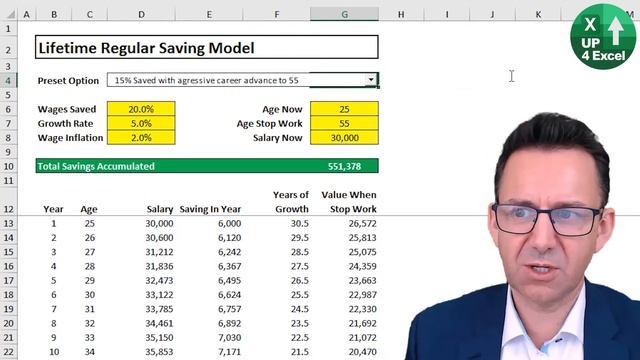Click value cell 20,470
Image resolution: width=640 pixels, height=360 pixels.
coord(362,352)
